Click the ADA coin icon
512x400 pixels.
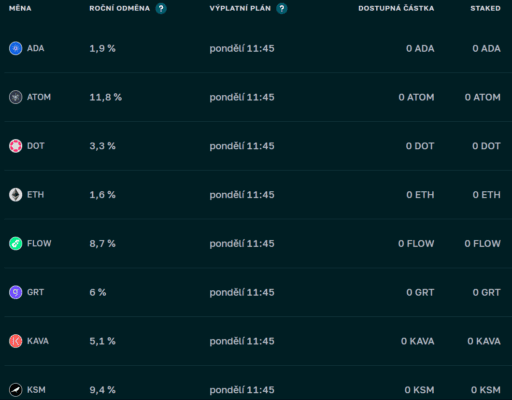[x=15, y=48]
